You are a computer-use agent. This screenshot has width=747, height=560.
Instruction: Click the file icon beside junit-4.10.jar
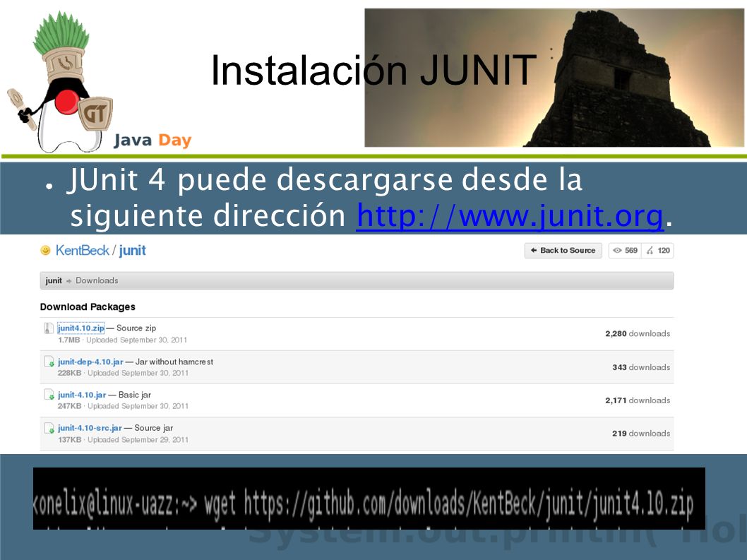point(49,395)
